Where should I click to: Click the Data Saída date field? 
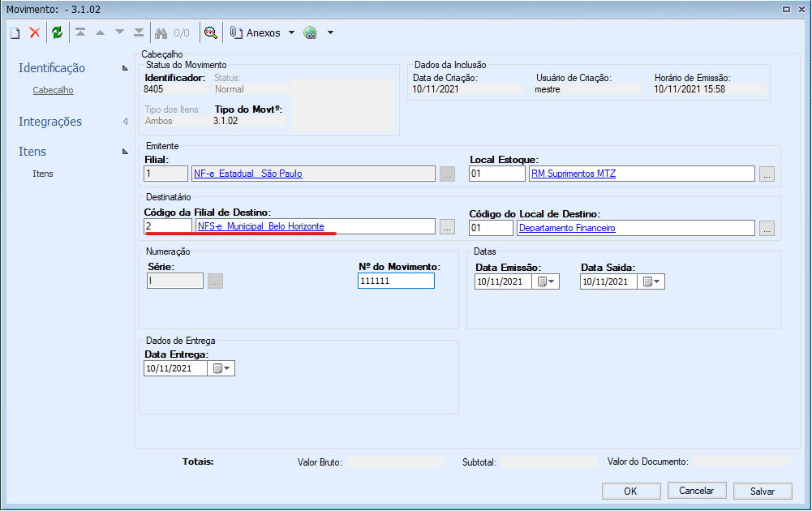[x=608, y=281]
